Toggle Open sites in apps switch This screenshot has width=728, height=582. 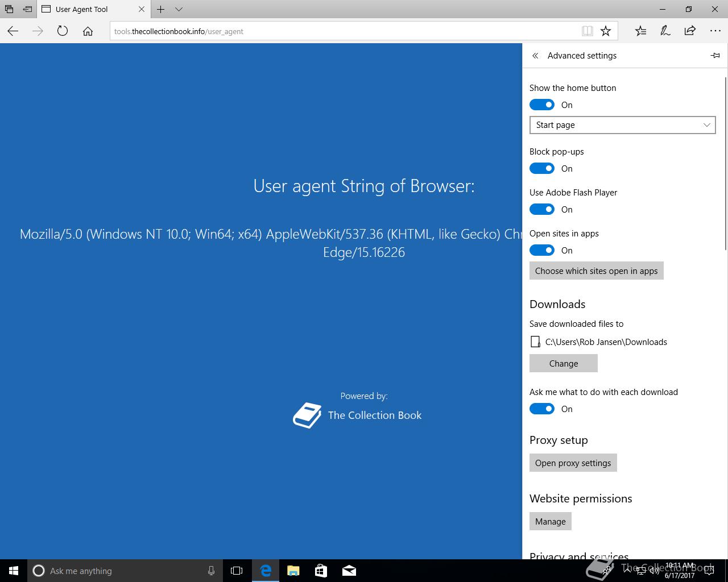(x=542, y=250)
